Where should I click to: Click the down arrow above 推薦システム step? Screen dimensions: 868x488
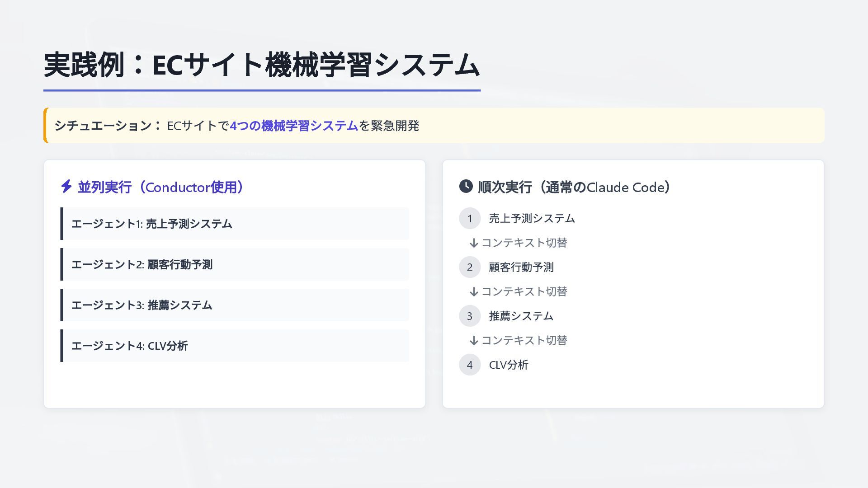[x=474, y=292]
